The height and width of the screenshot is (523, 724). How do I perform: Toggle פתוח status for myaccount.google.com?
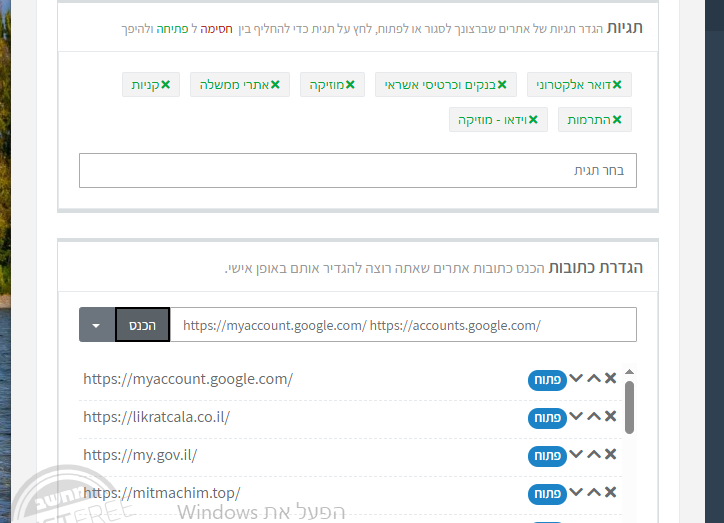(x=546, y=380)
